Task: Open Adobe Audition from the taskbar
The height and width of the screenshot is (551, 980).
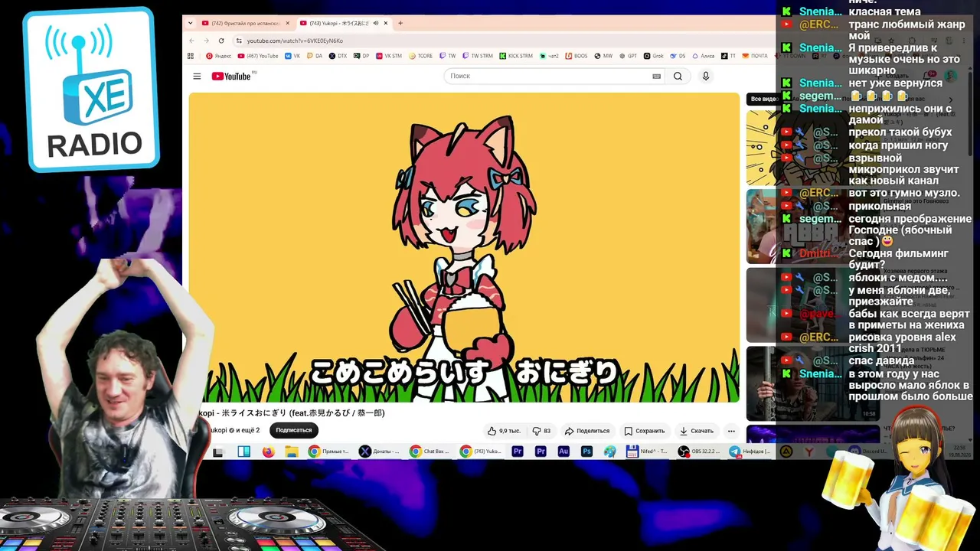Action: click(x=563, y=452)
